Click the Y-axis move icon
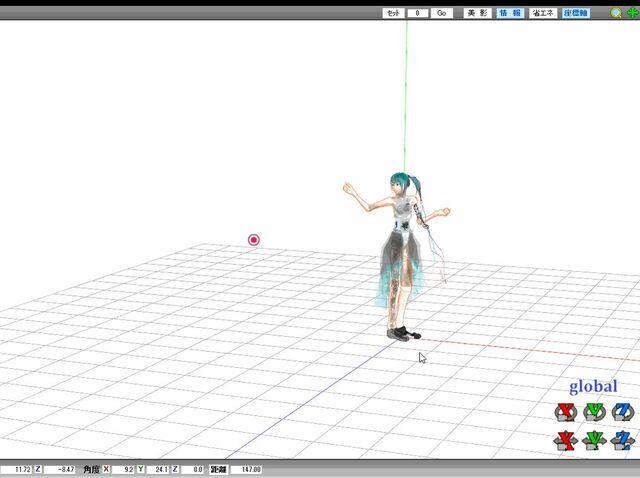Image resolution: width=640 pixels, height=478 pixels. click(x=594, y=440)
